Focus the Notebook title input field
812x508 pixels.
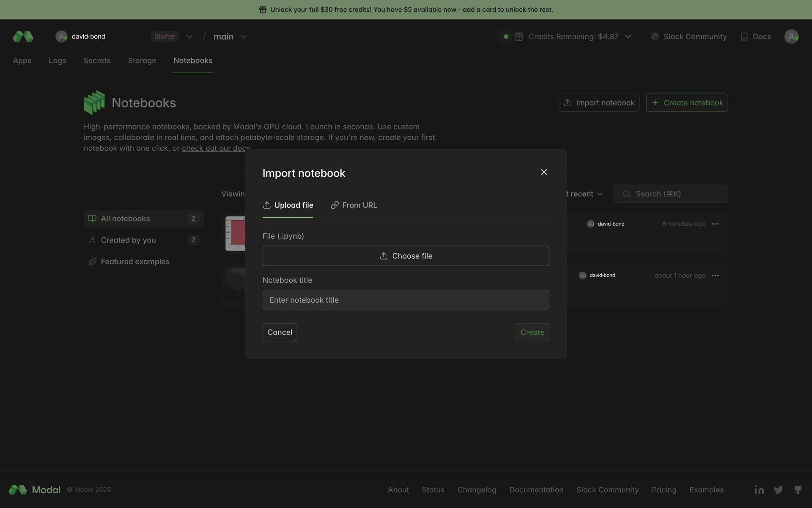(x=406, y=300)
